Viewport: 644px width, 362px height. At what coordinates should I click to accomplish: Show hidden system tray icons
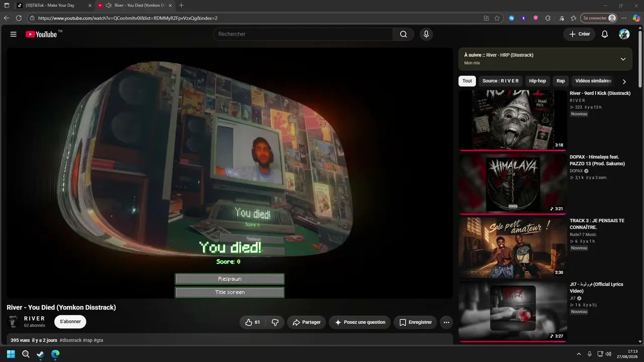[x=579, y=354]
